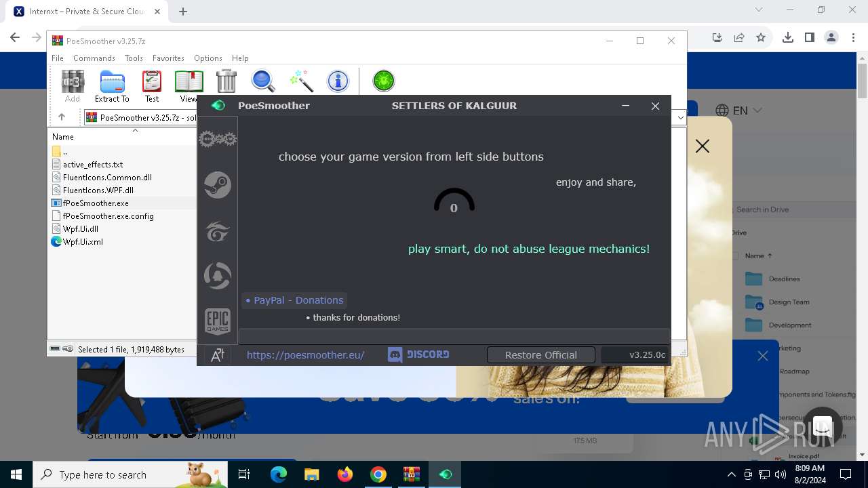Select the Internxt browser tab
868x488 pixels.
click(x=88, y=12)
